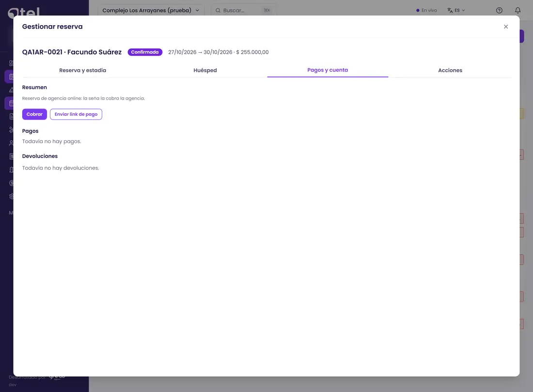Screen dimensions: 533x392
Task: Click the Confirmada status badge
Action: (x=145, y=52)
